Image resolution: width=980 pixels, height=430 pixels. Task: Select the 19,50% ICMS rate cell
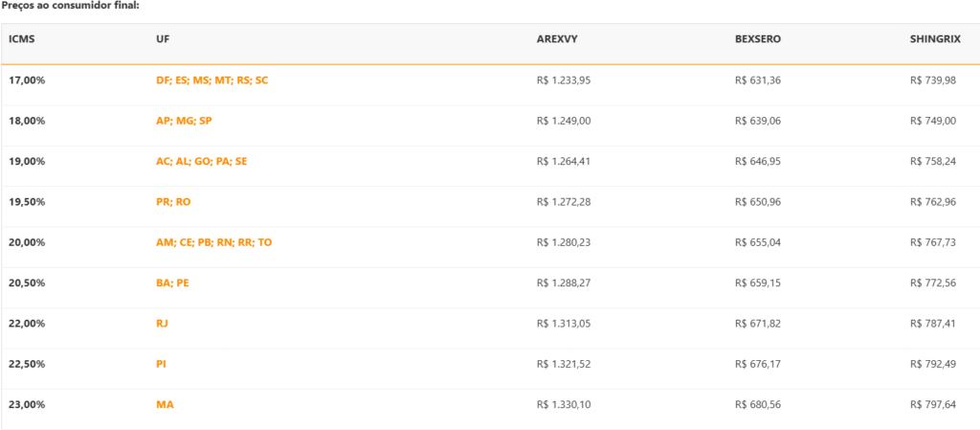(27, 202)
